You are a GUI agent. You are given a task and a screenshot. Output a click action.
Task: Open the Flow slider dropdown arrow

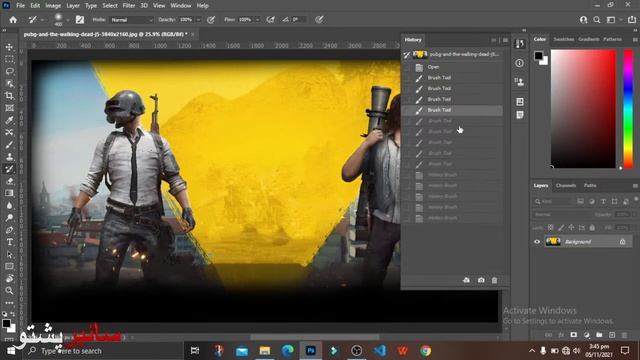258,20
